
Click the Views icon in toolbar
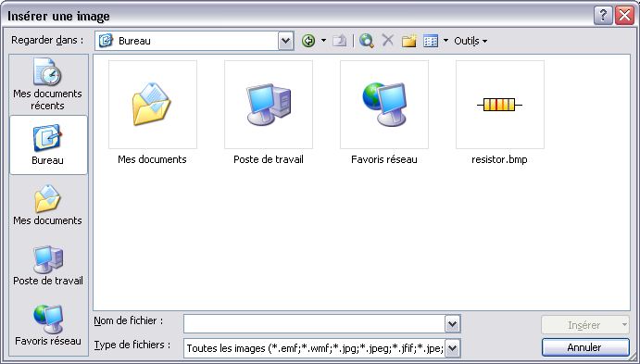pyautogui.click(x=431, y=41)
